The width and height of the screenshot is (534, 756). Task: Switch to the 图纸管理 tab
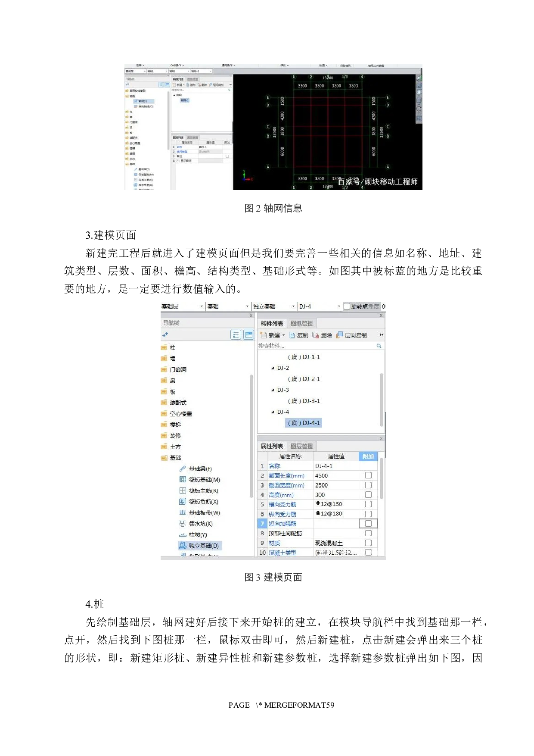pos(301,323)
